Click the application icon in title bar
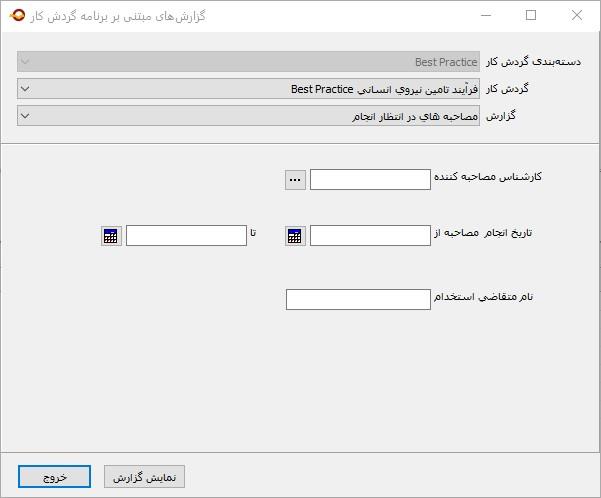601x498 pixels. coord(17,15)
